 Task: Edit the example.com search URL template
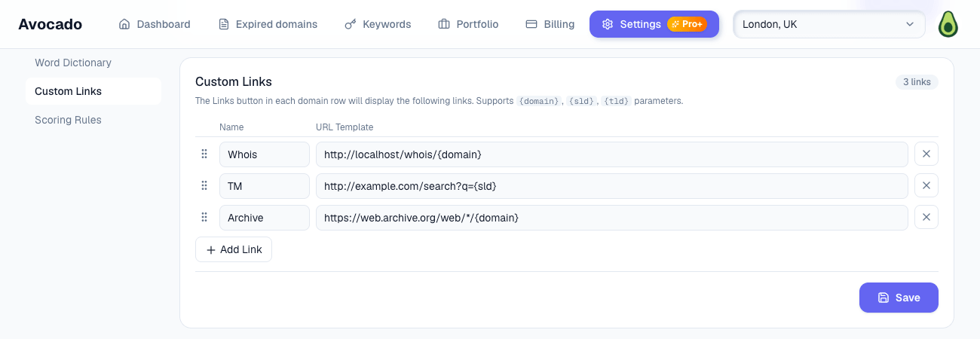pyautogui.click(x=612, y=186)
